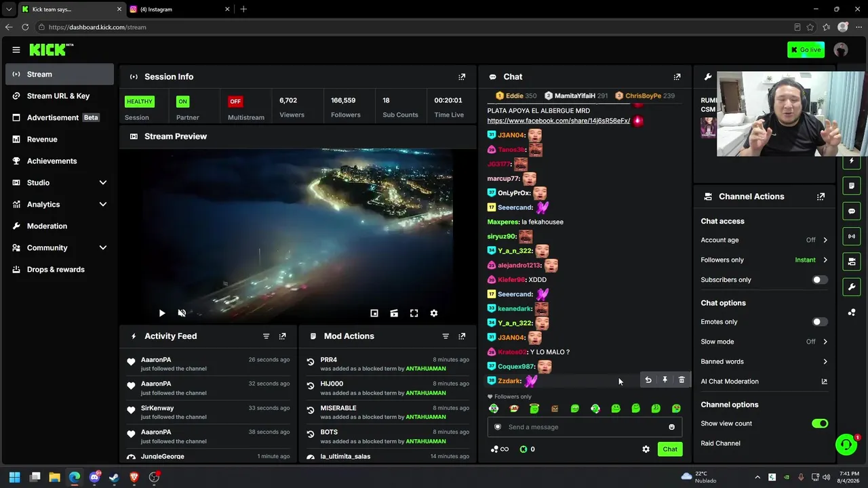
Task: Click the Send a message input field
Action: 585,427
